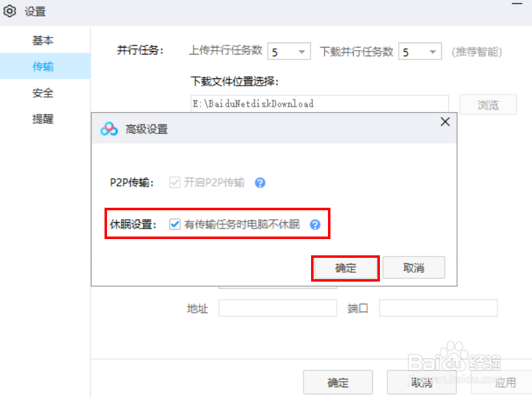The image size is (532, 398).
Task: Confirm with 确定 in the 高级设置 dialog
Action: click(x=345, y=268)
